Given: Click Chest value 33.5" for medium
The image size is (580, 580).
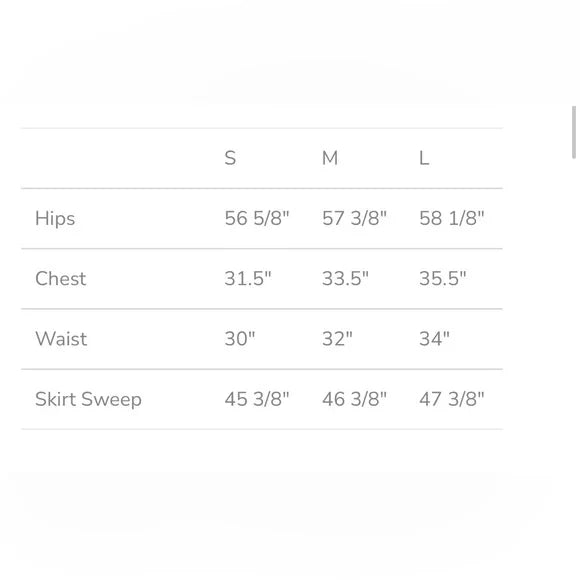Looking at the screenshot, I should [345, 279].
